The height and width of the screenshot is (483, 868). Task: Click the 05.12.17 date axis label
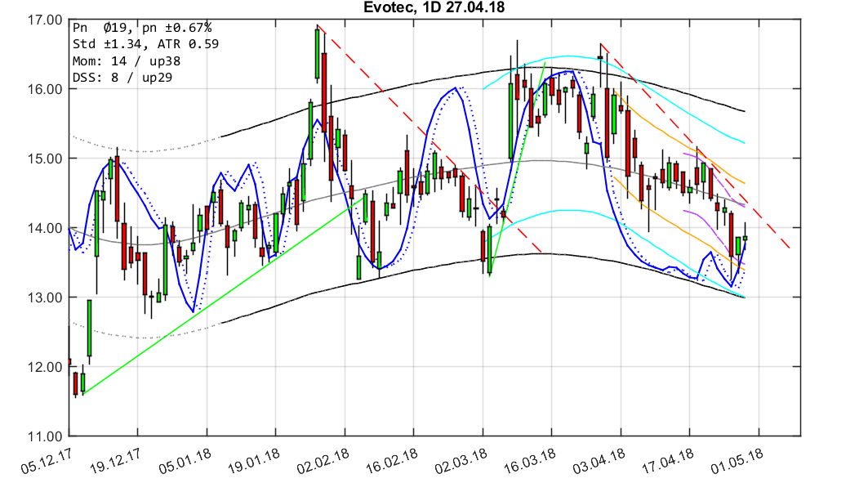coord(45,458)
